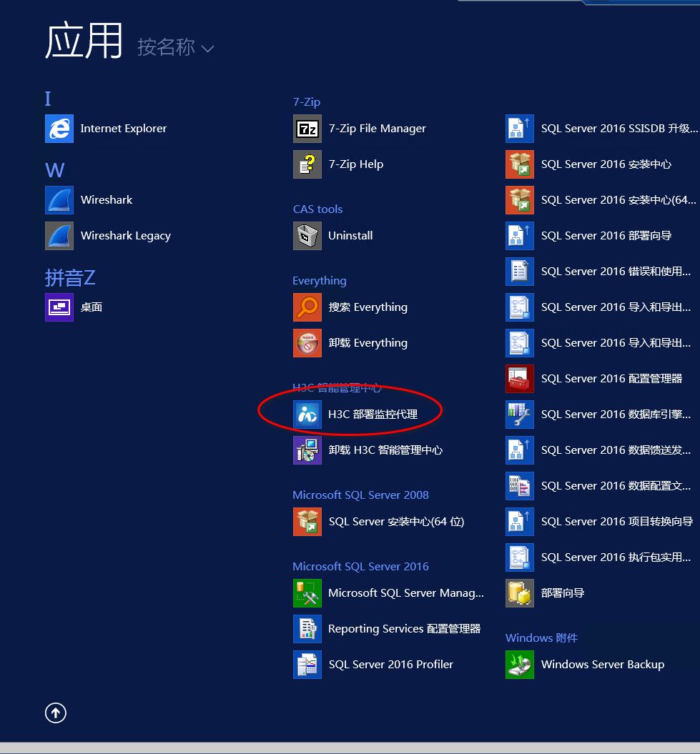Viewport: 700px width, 754px height.
Task: Open Reporting Services 配置管理器 icon
Action: coord(307,629)
